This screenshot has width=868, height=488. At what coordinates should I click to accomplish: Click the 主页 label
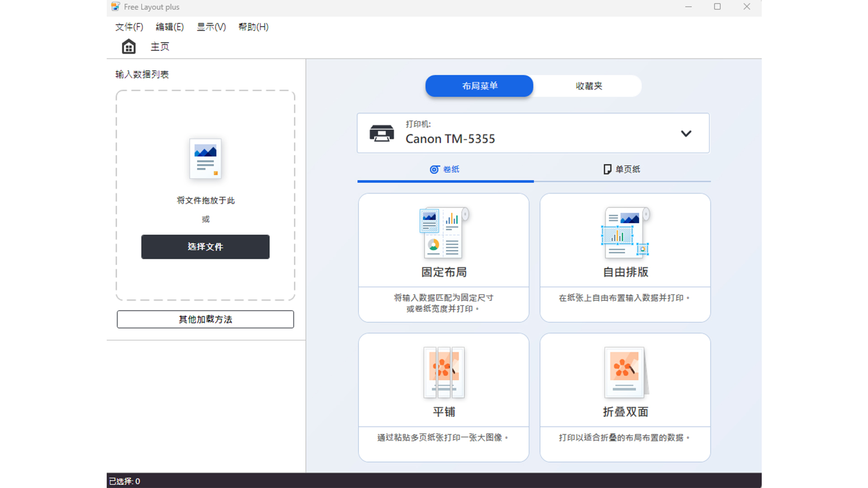(x=160, y=47)
